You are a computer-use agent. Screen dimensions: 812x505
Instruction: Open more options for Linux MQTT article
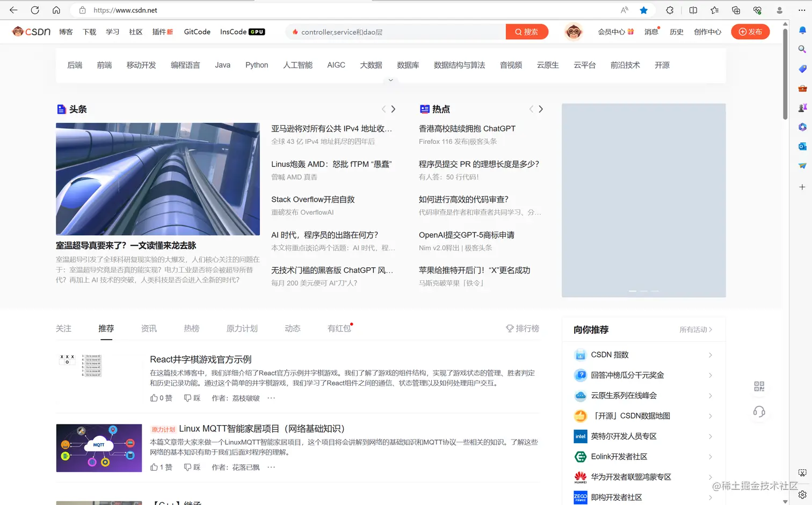(271, 467)
